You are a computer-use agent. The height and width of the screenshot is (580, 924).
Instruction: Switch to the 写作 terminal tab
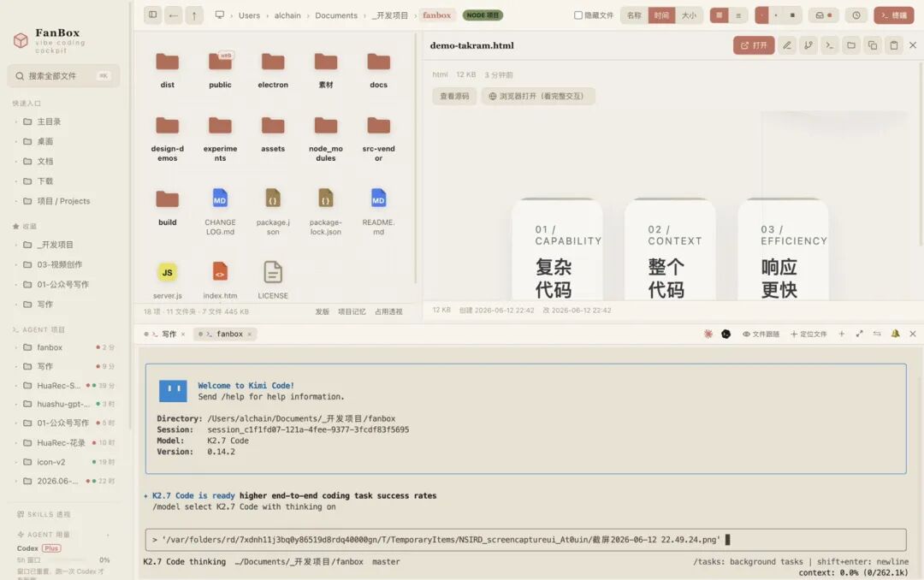pyautogui.click(x=164, y=334)
